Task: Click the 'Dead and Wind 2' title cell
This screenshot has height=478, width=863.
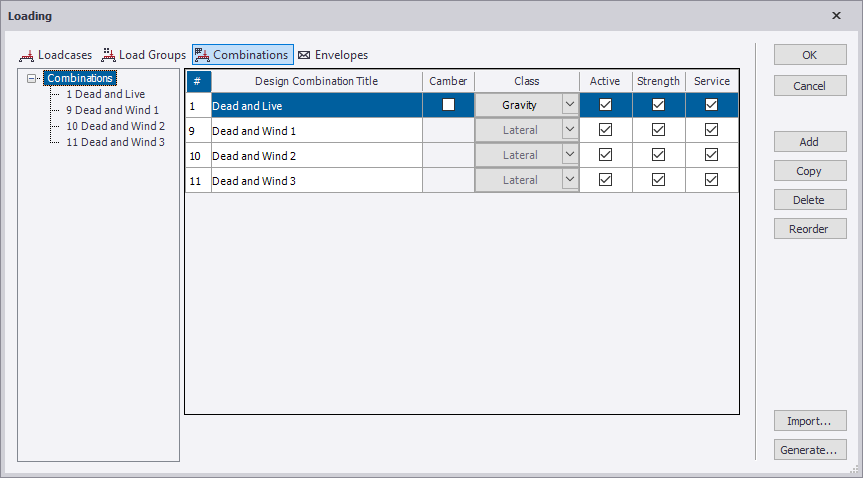Action: coord(317,156)
